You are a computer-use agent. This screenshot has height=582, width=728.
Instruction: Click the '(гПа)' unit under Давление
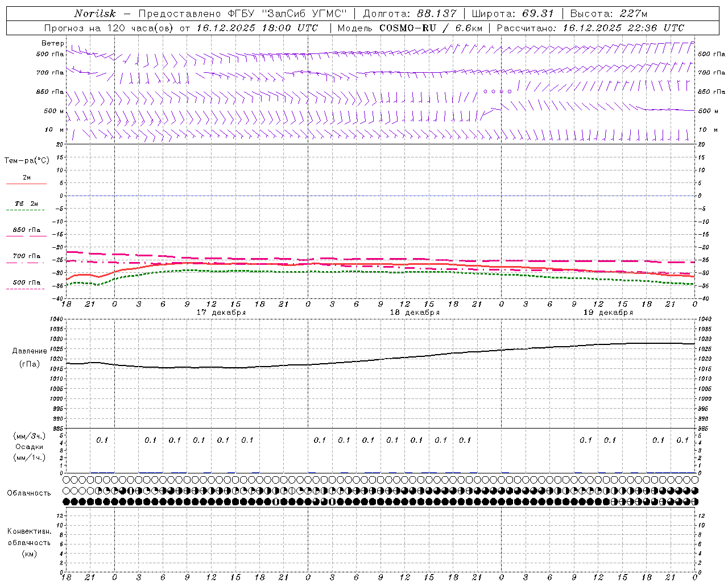(30, 364)
